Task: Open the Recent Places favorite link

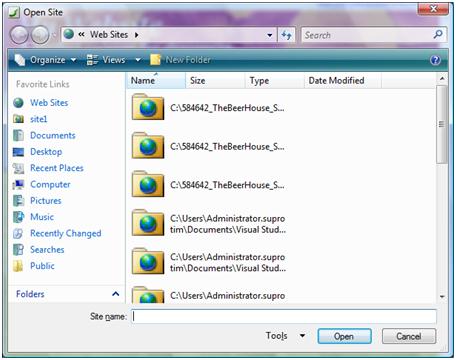Action: [x=57, y=168]
